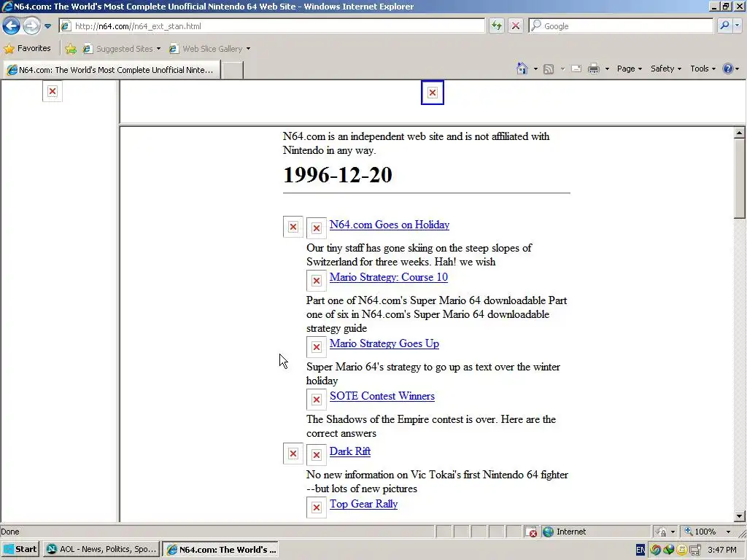Click the Print printer icon

click(593, 69)
